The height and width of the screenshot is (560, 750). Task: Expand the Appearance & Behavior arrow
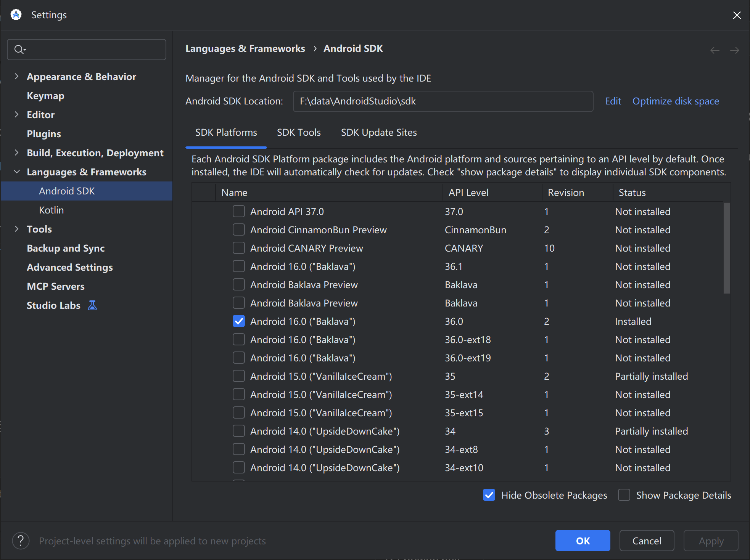pyautogui.click(x=16, y=76)
